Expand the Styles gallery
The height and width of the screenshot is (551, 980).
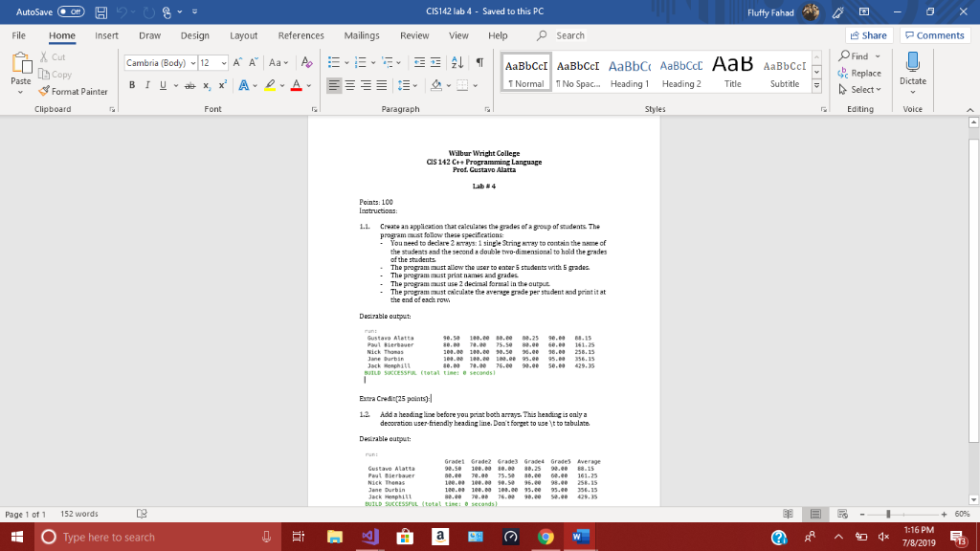click(816, 86)
